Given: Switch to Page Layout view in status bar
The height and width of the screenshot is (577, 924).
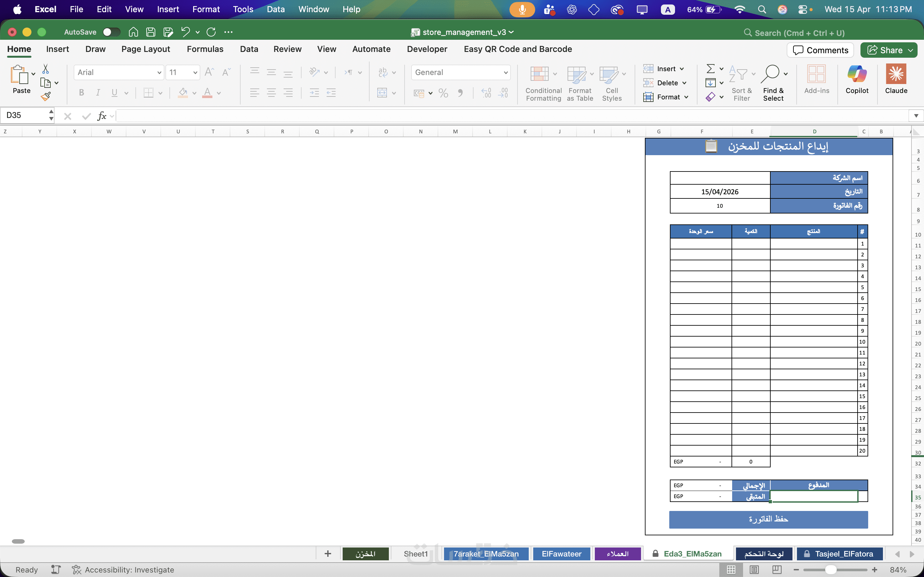Looking at the screenshot, I should (x=754, y=569).
